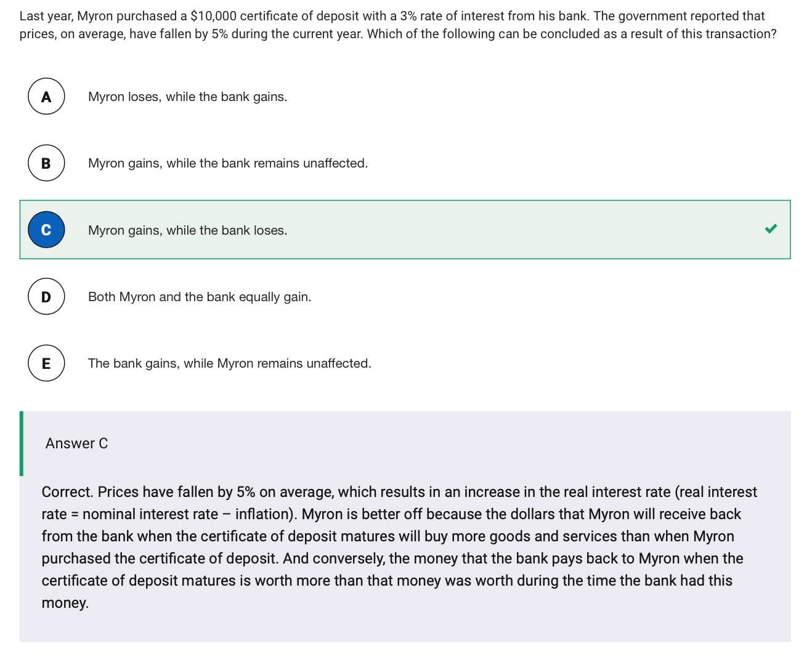Pick "The bank gains, while Myron remains unaffected."
Screen dimensions: 812x654
point(229,363)
